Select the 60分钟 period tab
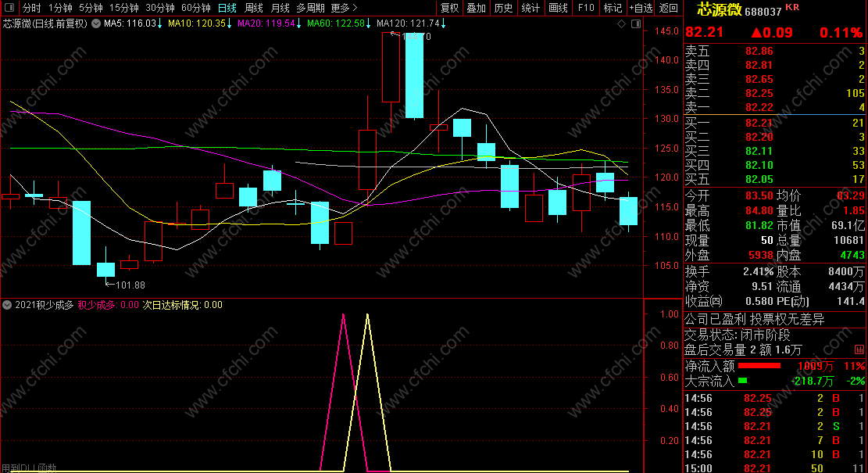 pyautogui.click(x=196, y=8)
